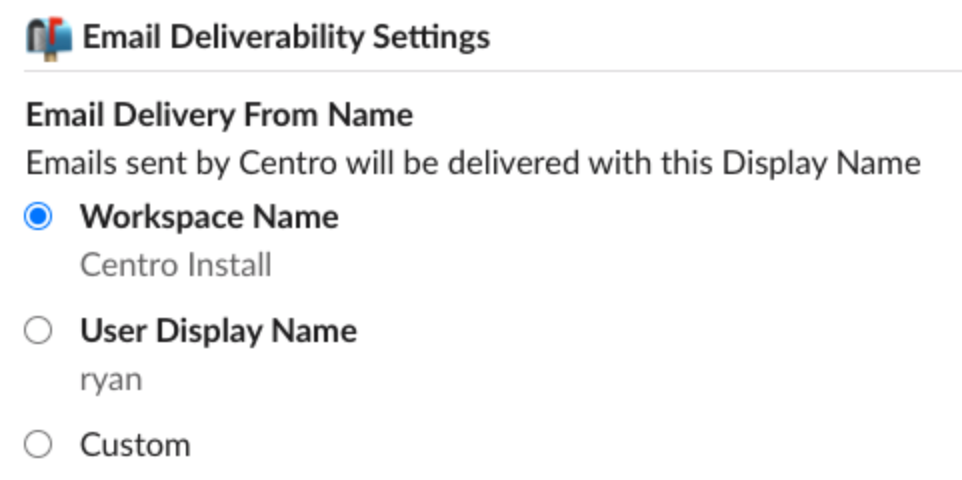Click the Email Delivery From Name title
Viewport: 962px width, 480px height.
tap(219, 115)
